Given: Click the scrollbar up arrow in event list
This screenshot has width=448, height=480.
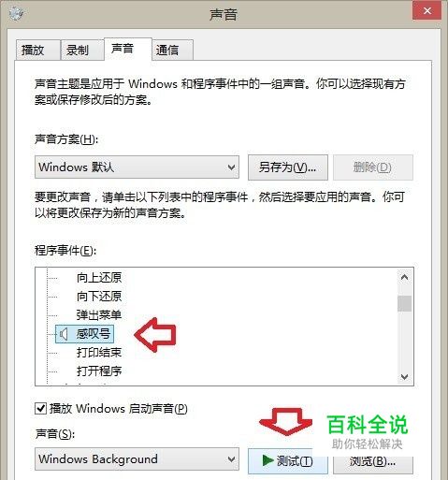Looking at the screenshot, I should click(404, 277).
